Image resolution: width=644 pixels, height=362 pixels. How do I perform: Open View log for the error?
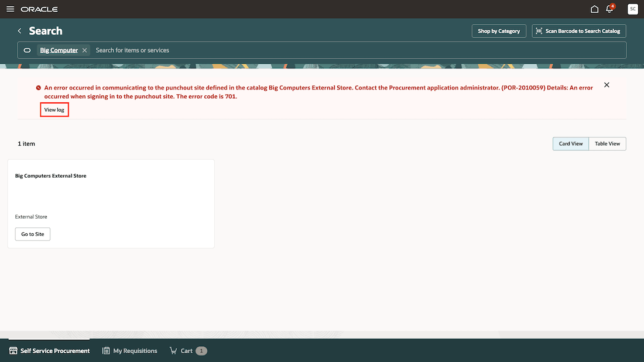(54, 109)
